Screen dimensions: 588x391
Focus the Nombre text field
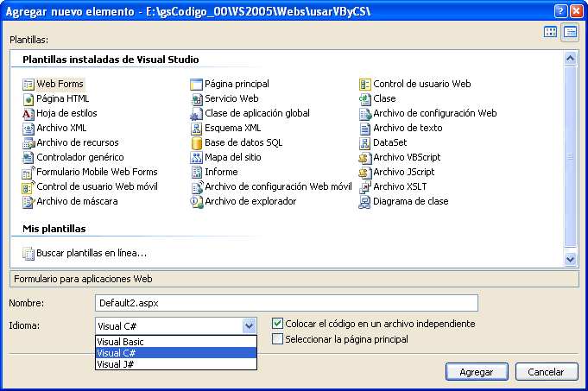(x=287, y=303)
